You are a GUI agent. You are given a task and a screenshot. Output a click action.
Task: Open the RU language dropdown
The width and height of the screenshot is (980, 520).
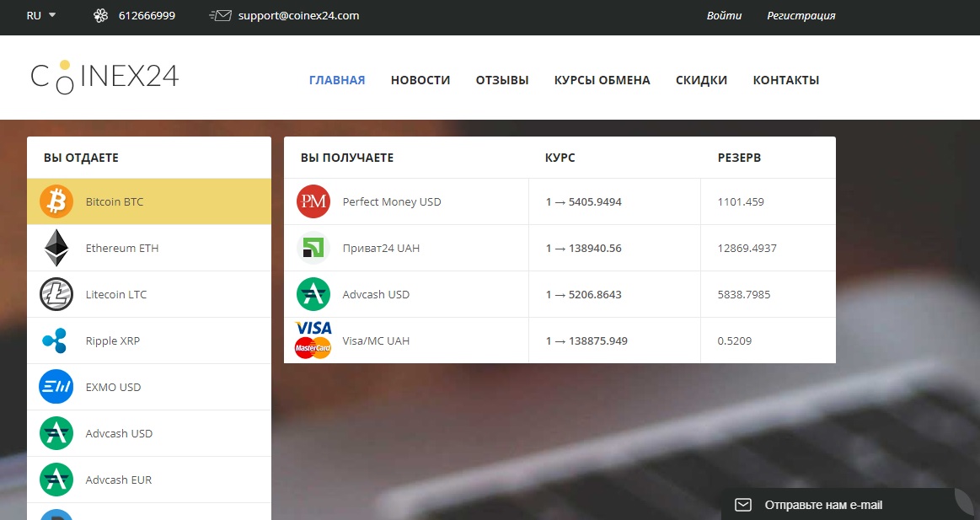(x=40, y=15)
